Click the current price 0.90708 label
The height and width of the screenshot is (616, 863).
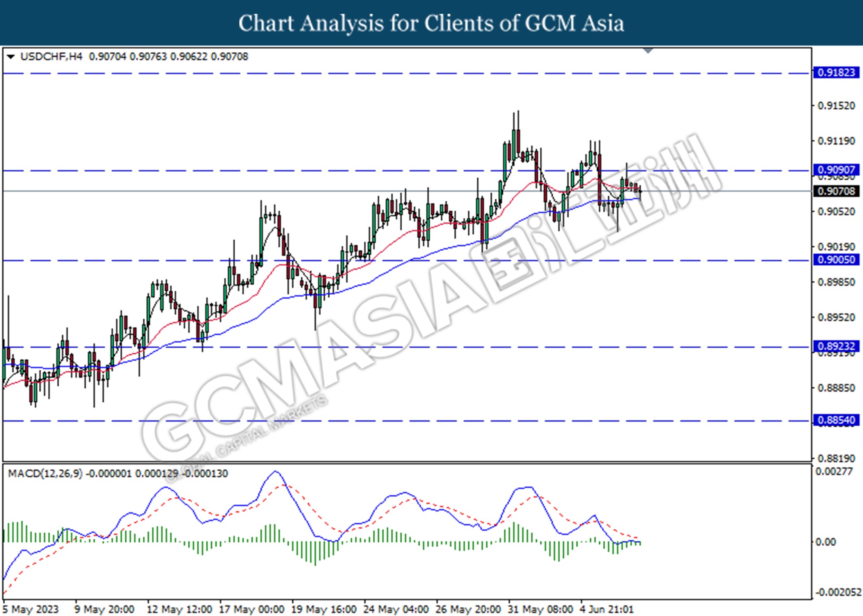[836, 191]
